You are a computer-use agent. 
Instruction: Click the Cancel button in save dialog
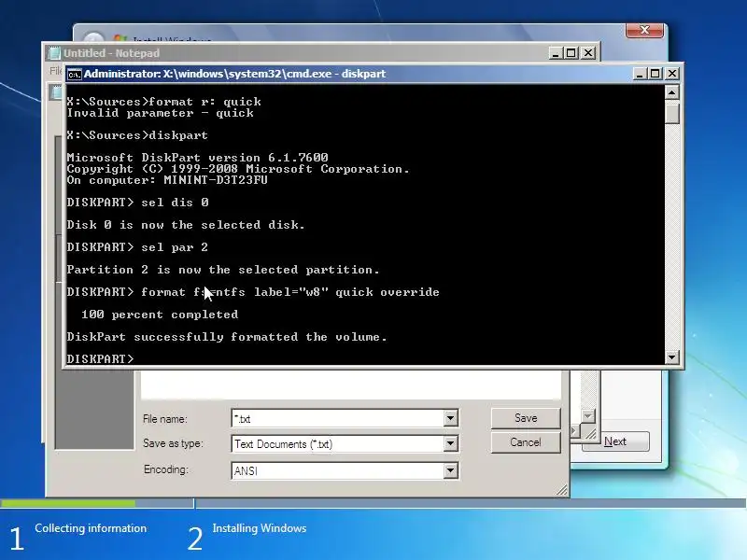click(x=526, y=442)
